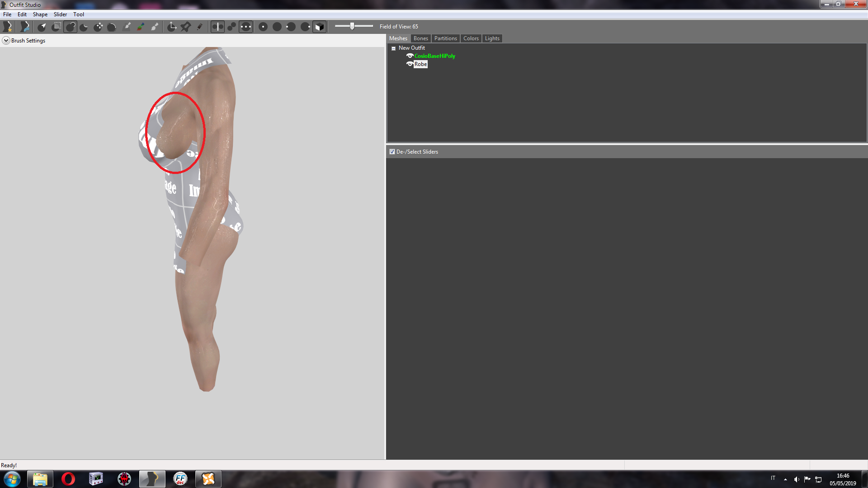
Task: Activate the Transform tool
Action: [172, 27]
